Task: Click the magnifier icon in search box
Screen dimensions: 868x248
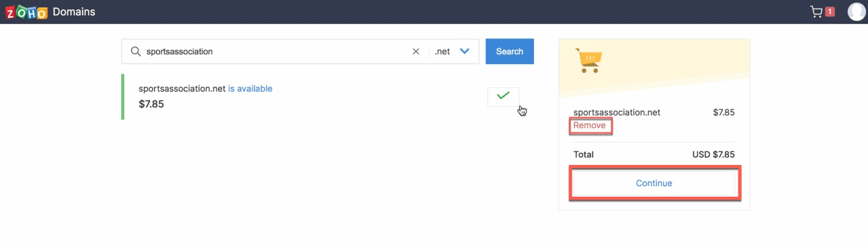Action: (x=136, y=51)
